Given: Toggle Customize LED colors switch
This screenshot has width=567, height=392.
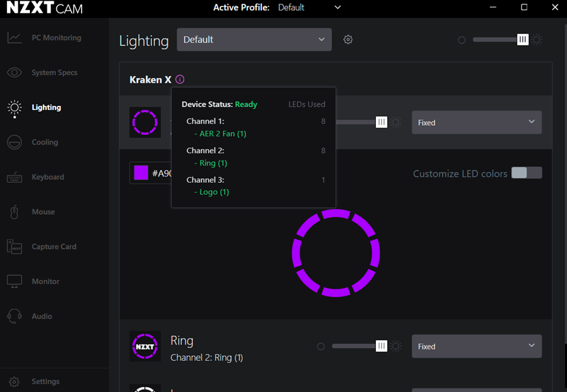Looking at the screenshot, I should click(x=527, y=173).
